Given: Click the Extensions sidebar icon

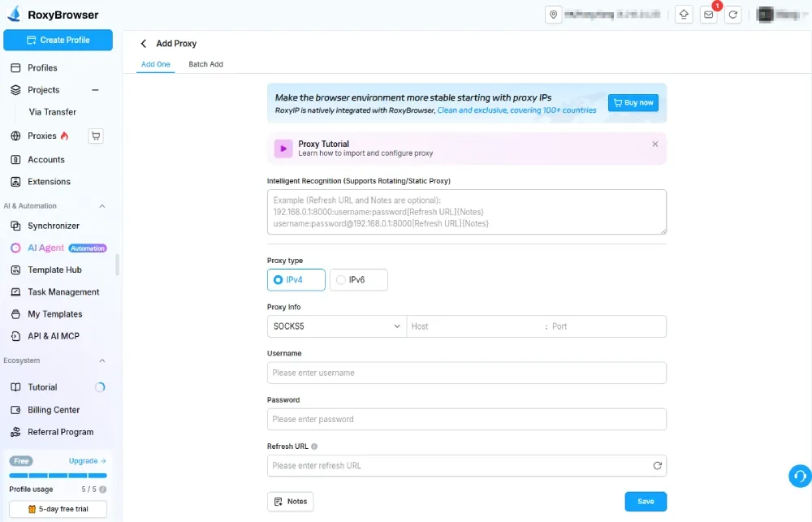Looking at the screenshot, I should (15, 182).
